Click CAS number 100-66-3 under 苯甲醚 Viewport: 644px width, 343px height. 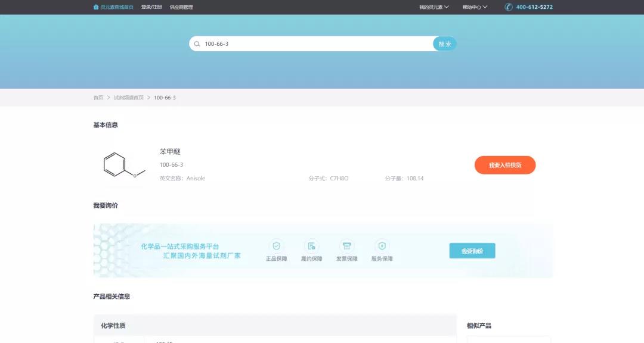click(171, 164)
